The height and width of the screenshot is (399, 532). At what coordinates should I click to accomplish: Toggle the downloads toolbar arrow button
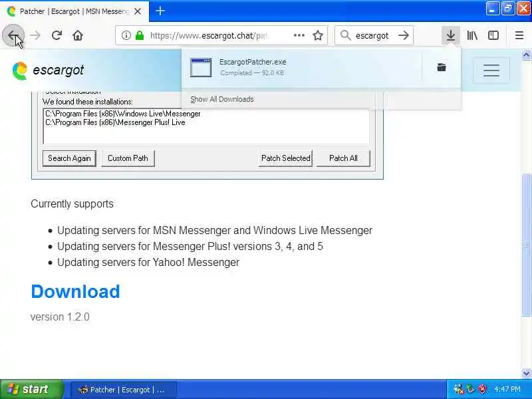[451, 35]
